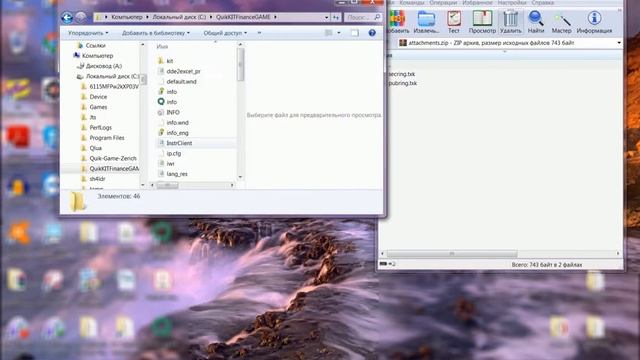Open the Упорядочить dropdown menu
Screen dimensions: 640x360
[x=88, y=33]
